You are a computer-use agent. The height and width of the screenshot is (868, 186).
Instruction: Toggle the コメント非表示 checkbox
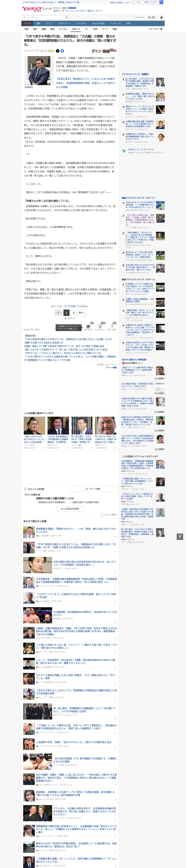pyautogui.click(x=102, y=515)
